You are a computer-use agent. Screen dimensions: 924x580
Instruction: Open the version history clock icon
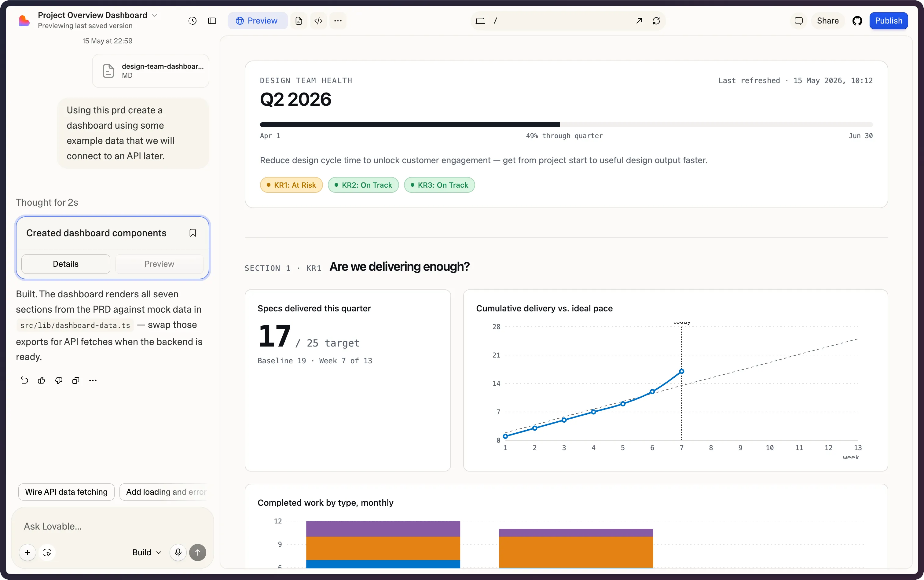point(193,21)
